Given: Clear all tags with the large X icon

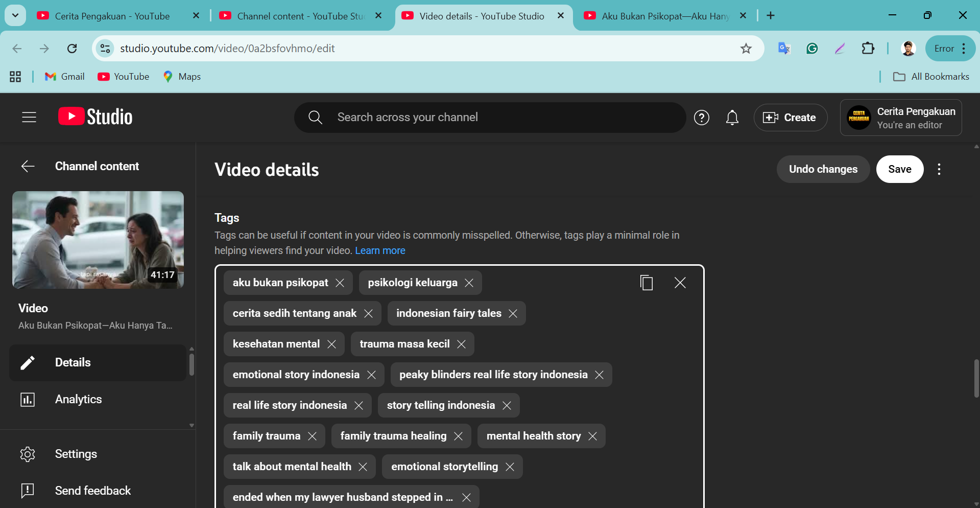Looking at the screenshot, I should tap(680, 282).
